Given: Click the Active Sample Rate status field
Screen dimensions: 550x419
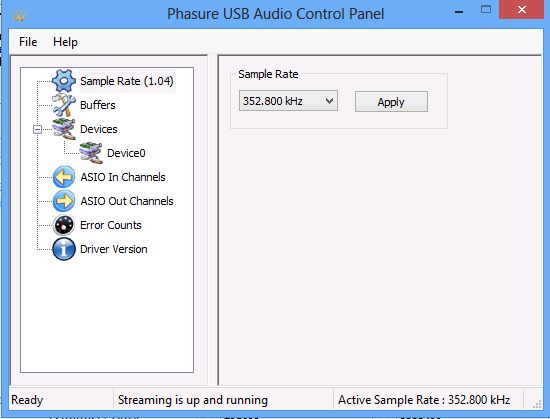Looking at the screenshot, I should click(428, 400).
